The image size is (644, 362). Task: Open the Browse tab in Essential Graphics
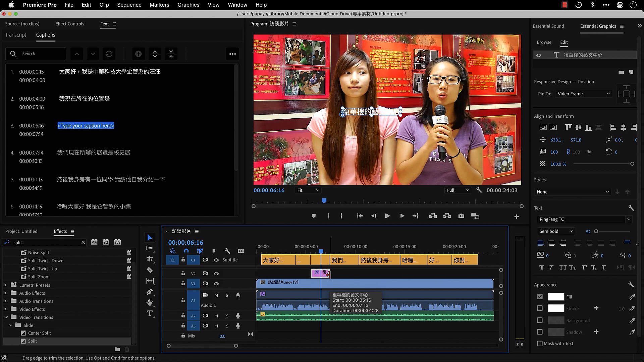coord(544,42)
